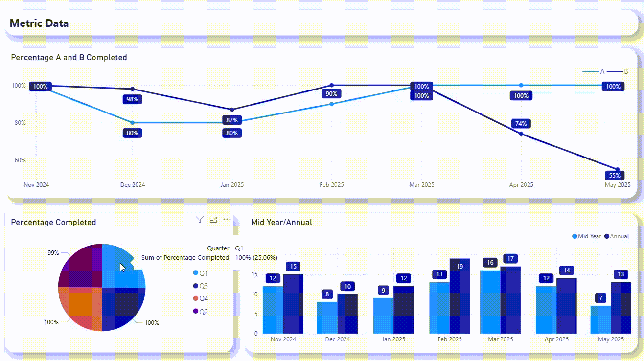The width and height of the screenshot is (644, 361).
Task: Click the 90% label at Feb 2025
Action: click(x=332, y=94)
